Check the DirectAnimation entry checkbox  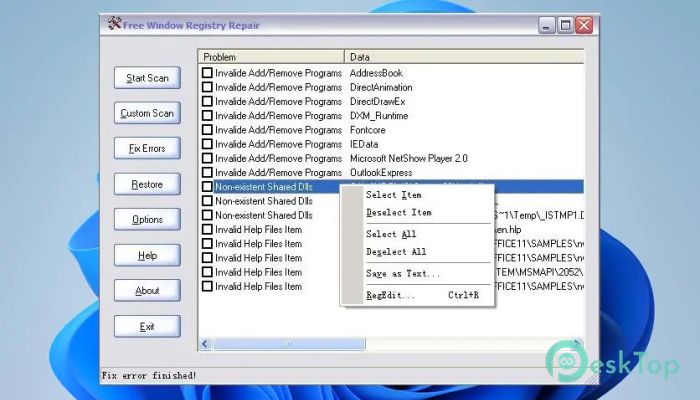[207, 87]
